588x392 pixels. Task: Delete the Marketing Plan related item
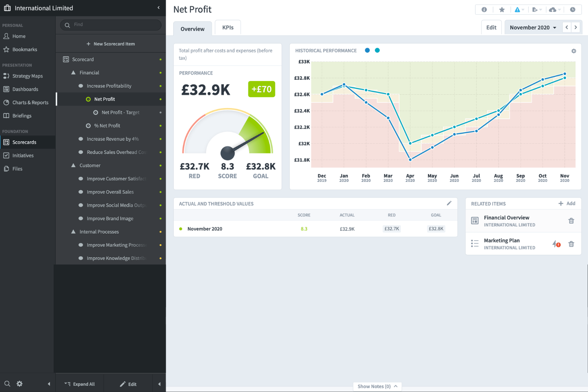pos(571,243)
